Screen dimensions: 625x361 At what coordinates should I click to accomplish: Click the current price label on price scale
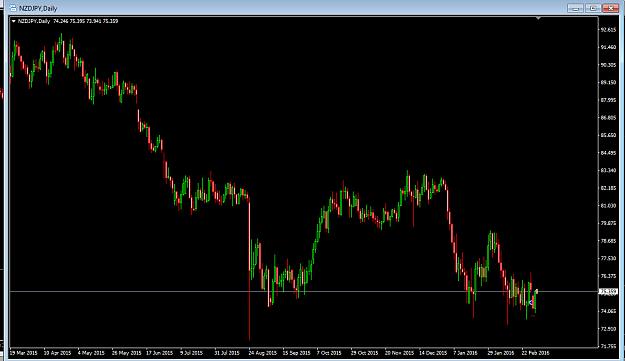click(609, 292)
